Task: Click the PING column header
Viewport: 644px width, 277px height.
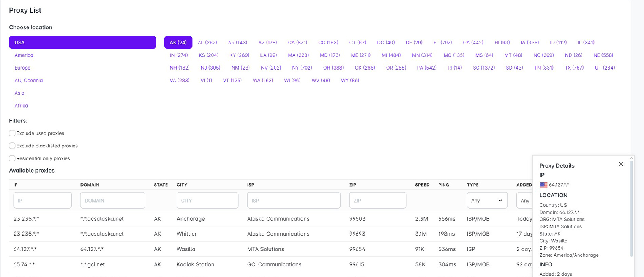Action: click(x=444, y=185)
